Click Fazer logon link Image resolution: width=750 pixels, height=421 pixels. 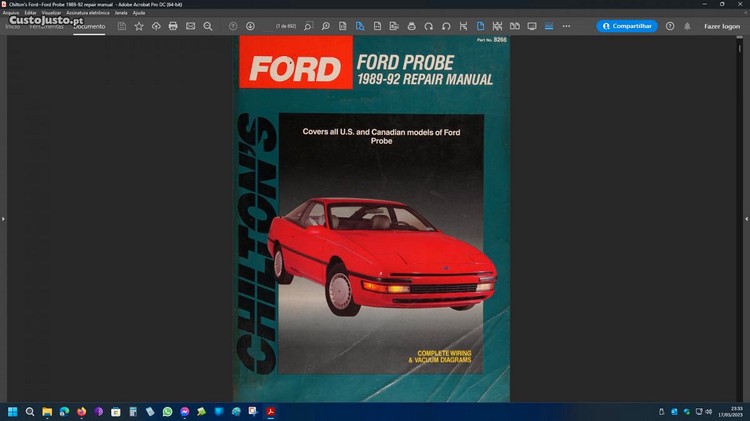[x=722, y=26]
